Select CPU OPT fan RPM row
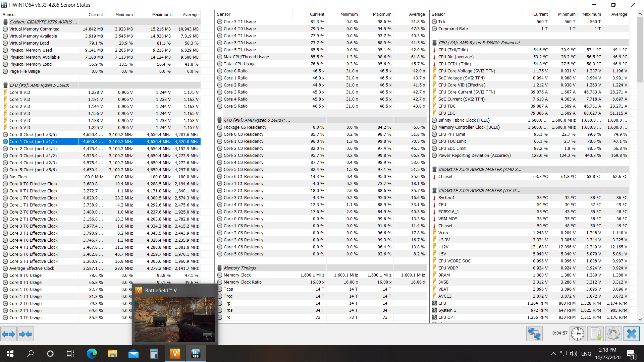The width and height of the screenshot is (644, 362). click(x=530, y=317)
